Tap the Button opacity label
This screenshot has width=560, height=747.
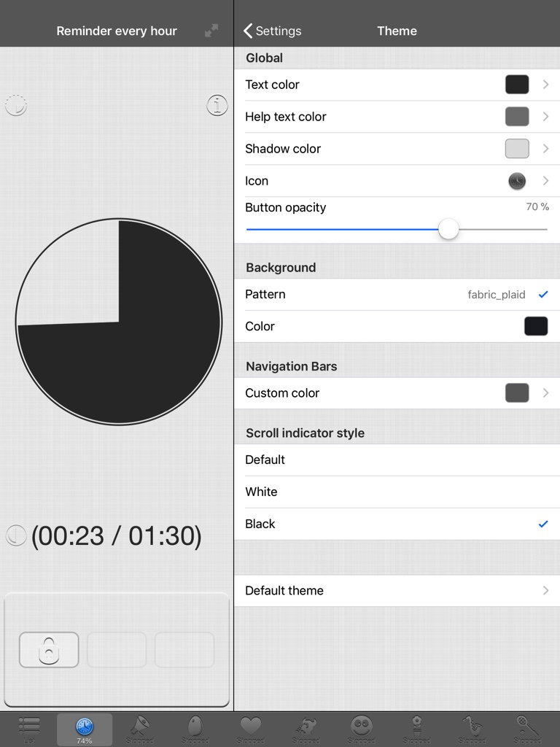pos(285,208)
